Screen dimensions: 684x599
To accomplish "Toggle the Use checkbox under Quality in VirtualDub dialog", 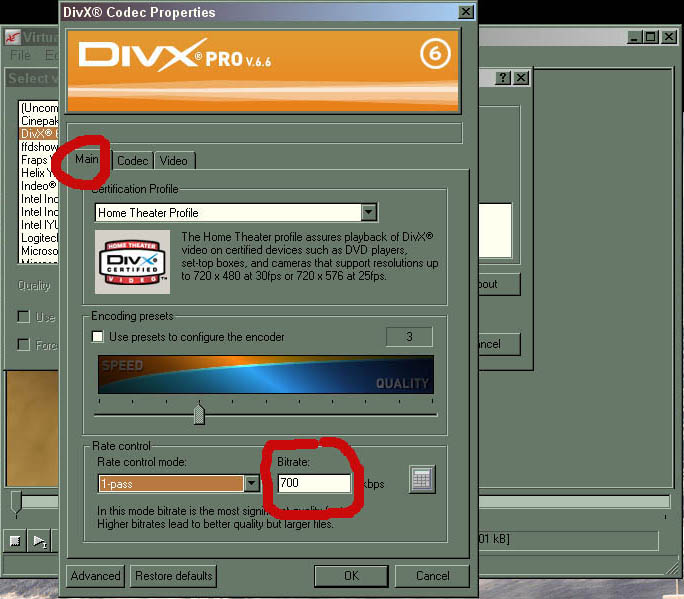I will click(23, 316).
